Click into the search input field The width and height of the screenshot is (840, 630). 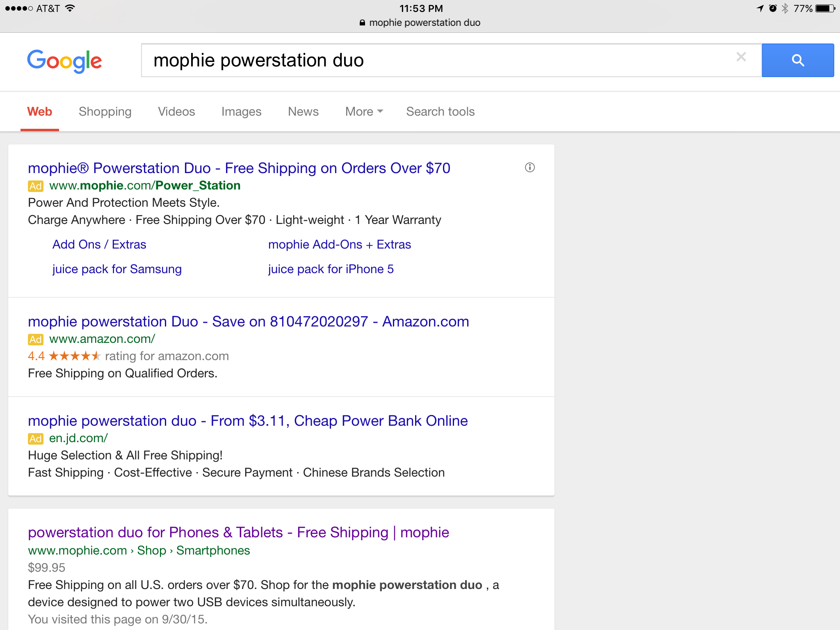pos(410,60)
